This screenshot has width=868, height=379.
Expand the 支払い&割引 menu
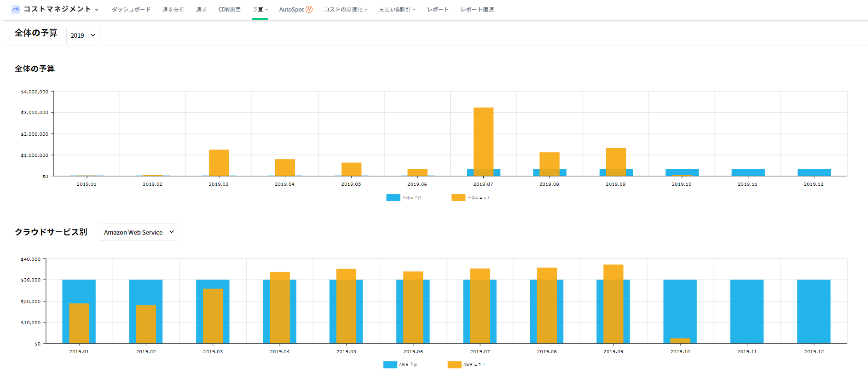coord(397,10)
